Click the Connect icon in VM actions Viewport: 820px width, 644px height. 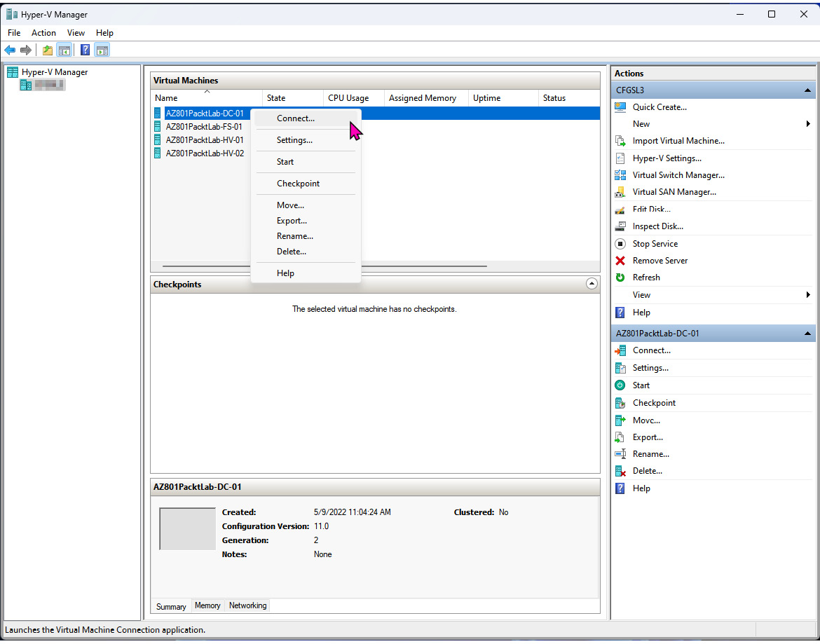tap(620, 351)
